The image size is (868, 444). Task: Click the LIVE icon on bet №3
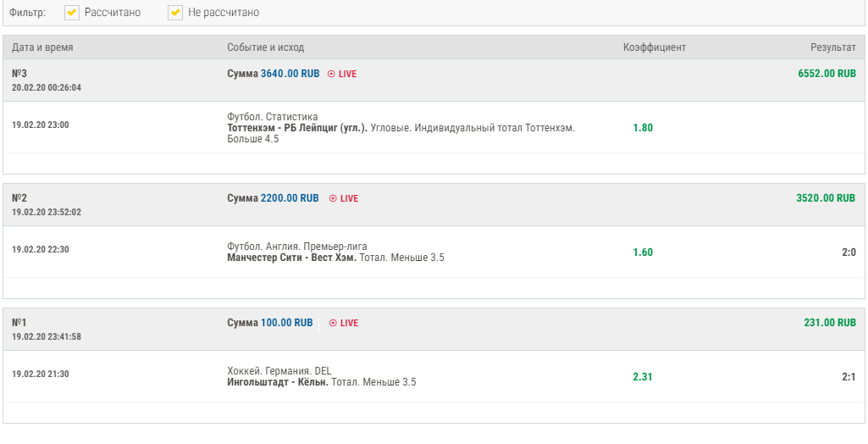pyautogui.click(x=332, y=74)
